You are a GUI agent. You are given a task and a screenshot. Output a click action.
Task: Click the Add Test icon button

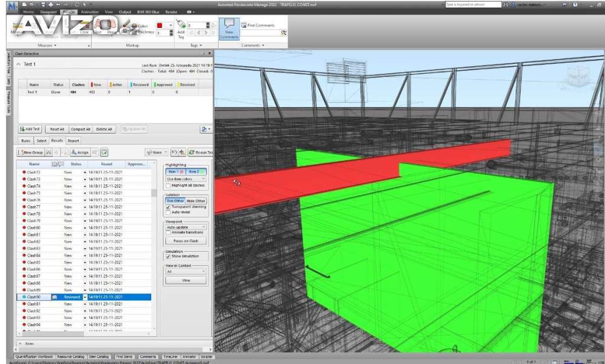(30, 129)
